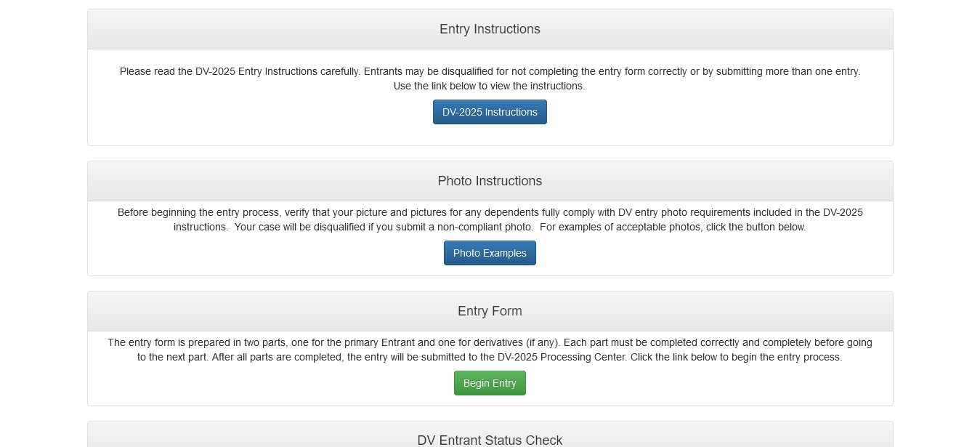Click the DV-2025 Instructions button
980x447 pixels.
[x=490, y=112]
